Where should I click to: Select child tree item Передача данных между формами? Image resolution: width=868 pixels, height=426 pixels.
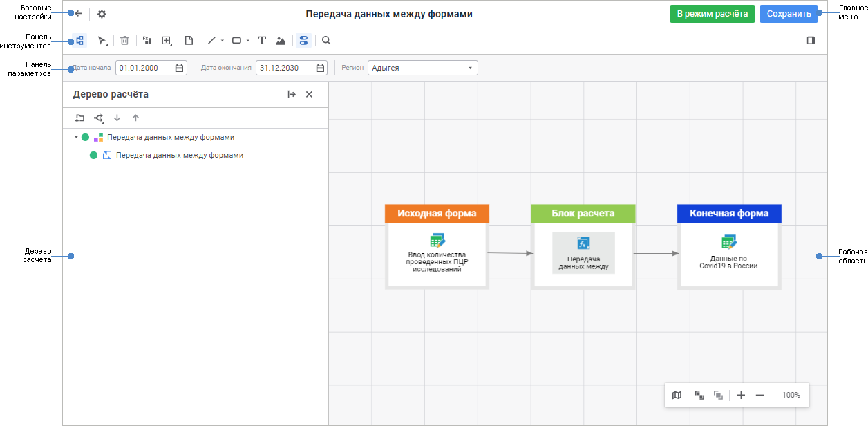click(179, 156)
